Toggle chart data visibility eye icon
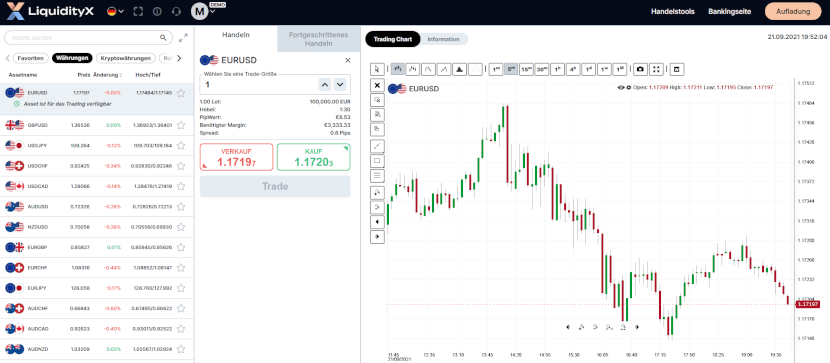This screenshot has height=363, width=830. 620,88
